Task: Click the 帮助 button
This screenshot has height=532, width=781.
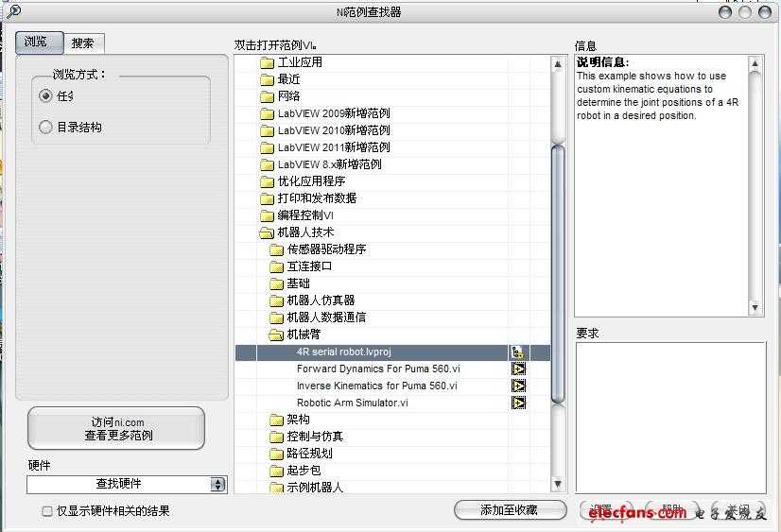Action: (x=671, y=510)
